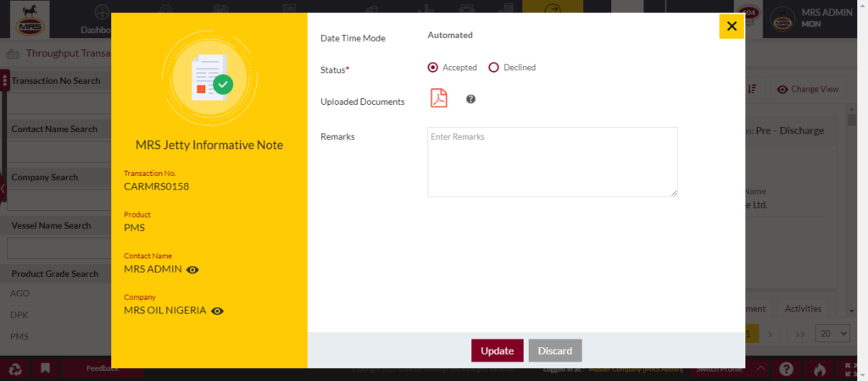Click the Change View button
The image size is (868, 381).
tap(808, 89)
